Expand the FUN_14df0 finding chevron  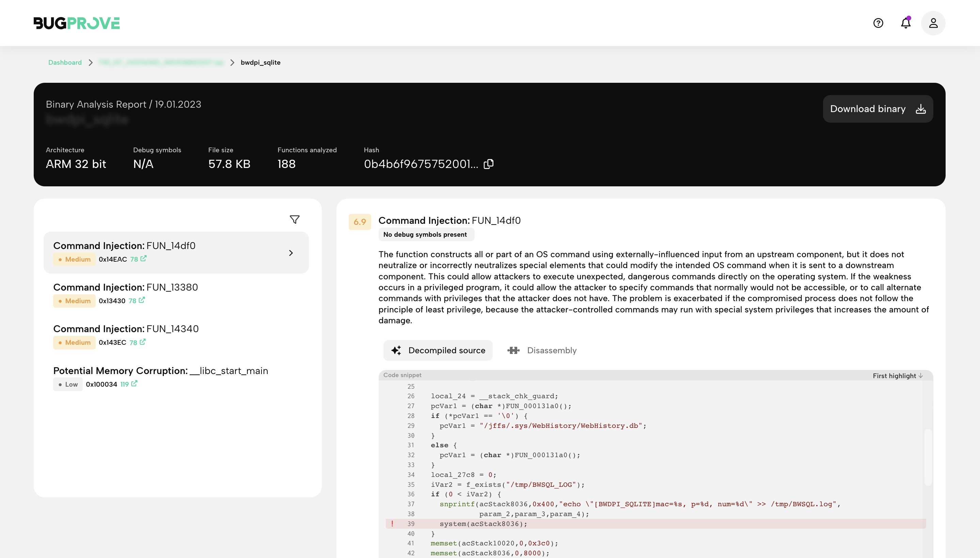pyautogui.click(x=291, y=253)
